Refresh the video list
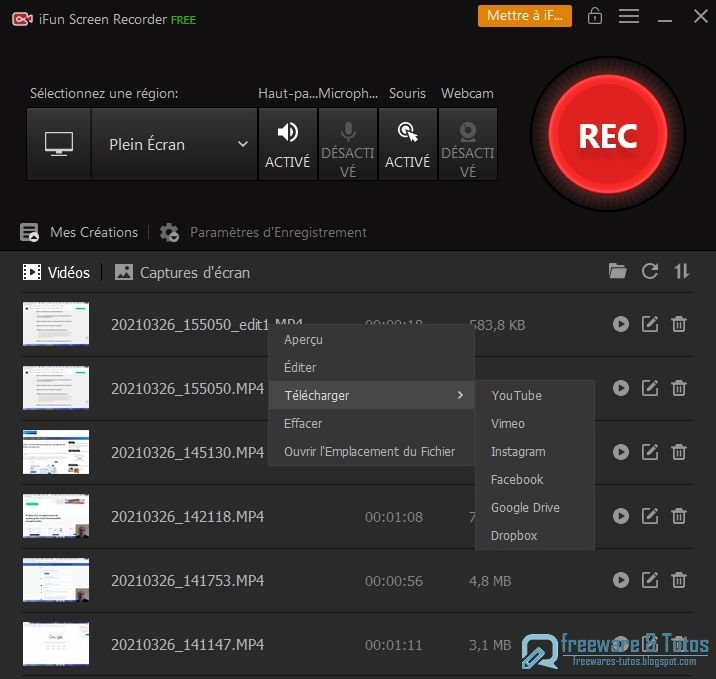 pos(650,271)
